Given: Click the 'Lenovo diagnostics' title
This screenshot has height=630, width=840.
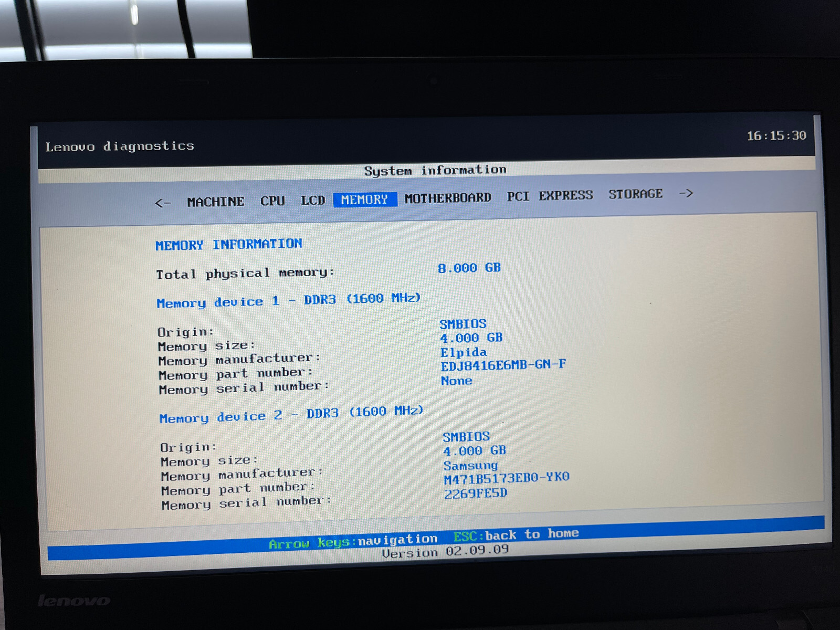Looking at the screenshot, I should [x=120, y=146].
